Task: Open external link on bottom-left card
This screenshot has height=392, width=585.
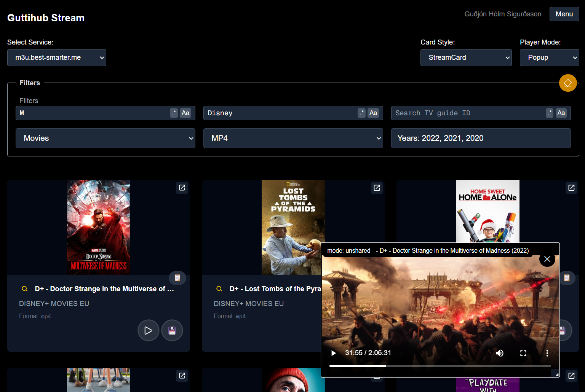Action: click(x=182, y=376)
